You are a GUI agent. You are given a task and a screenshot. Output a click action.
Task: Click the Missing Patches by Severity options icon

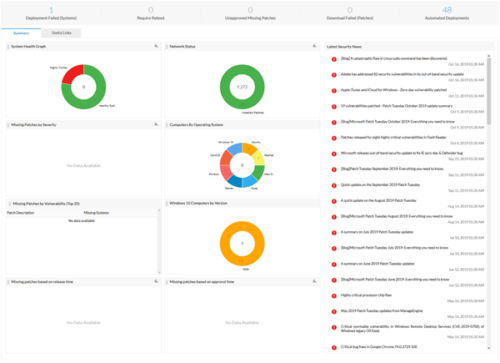coord(156,124)
